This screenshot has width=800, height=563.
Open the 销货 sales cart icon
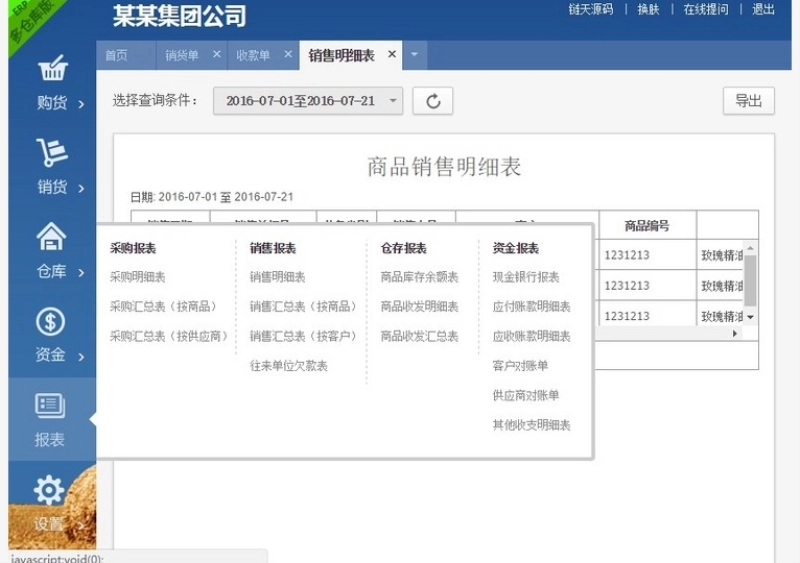tap(52, 152)
